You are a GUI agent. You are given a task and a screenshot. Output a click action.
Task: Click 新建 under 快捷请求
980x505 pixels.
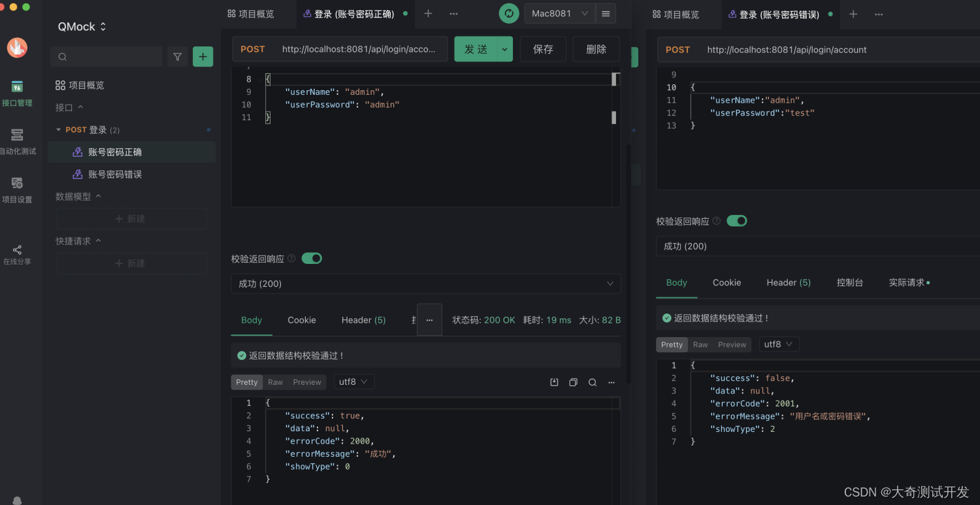click(131, 263)
